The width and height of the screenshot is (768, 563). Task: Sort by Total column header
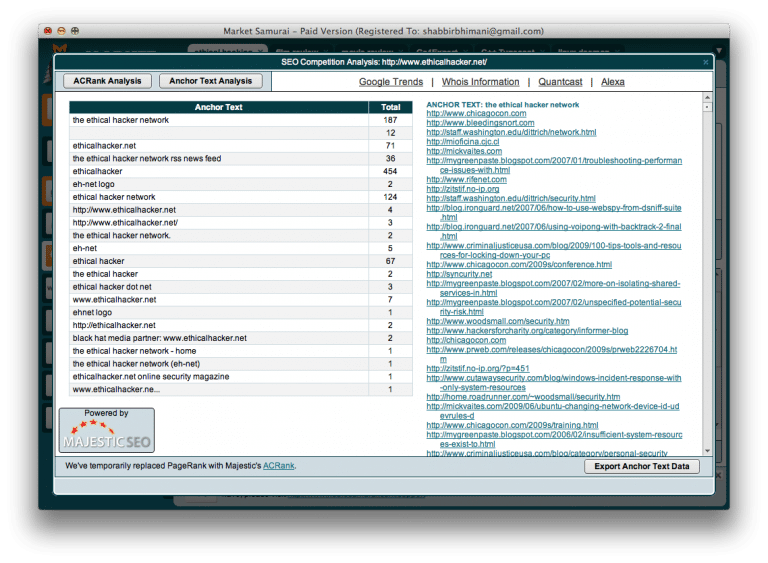click(390, 107)
